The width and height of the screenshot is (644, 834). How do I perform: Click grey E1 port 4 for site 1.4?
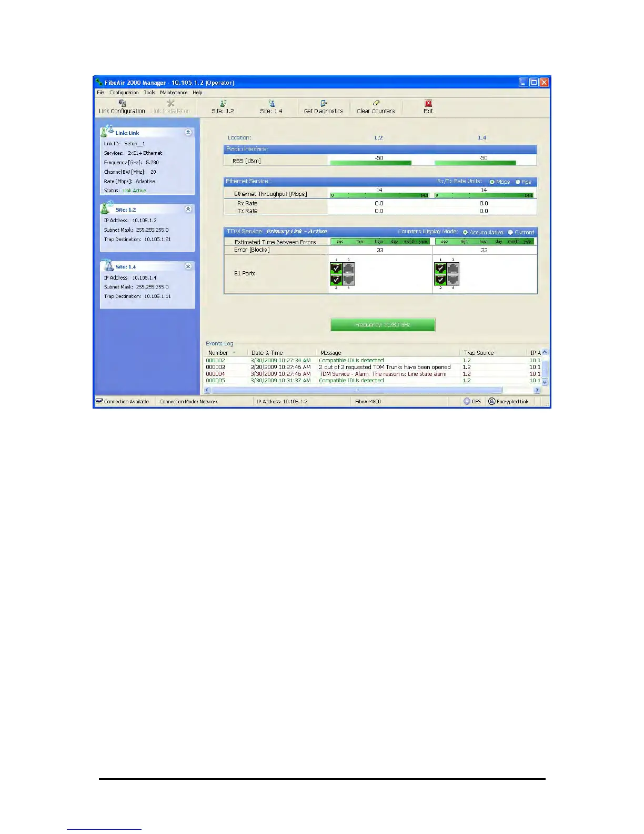click(x=452, y=280)
